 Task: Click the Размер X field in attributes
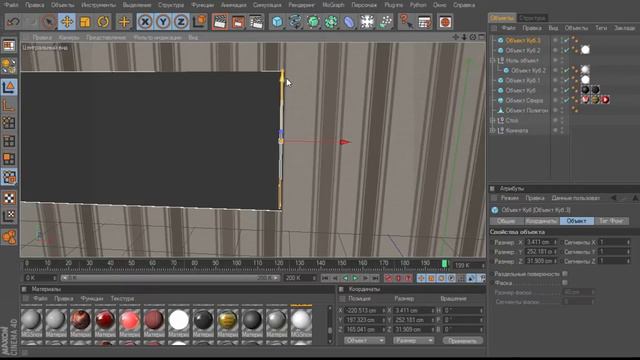541,242
